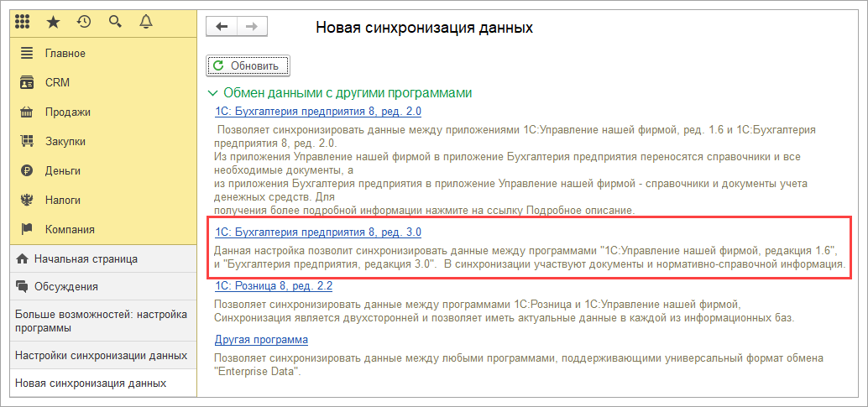Open the Другая программа link

point(261,339)
